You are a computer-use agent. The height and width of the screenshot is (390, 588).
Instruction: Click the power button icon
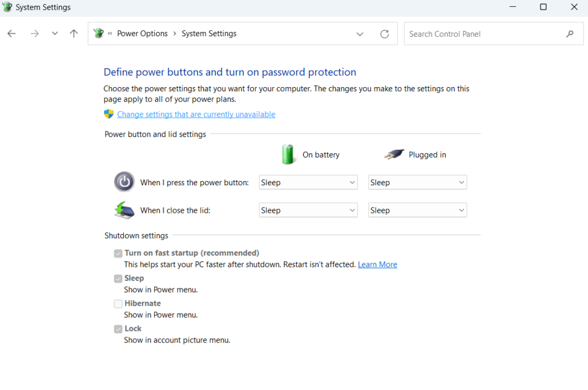coord(124,182)
